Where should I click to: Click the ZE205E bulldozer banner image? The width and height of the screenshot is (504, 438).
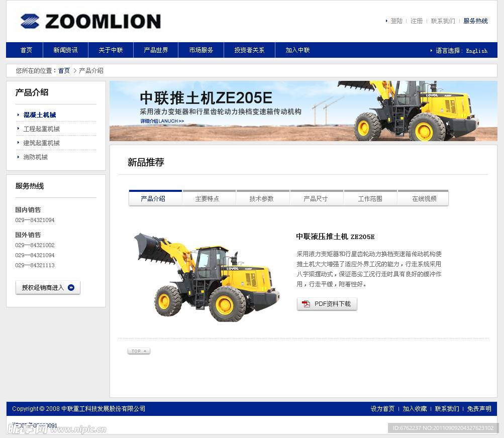tap(303, 111)
